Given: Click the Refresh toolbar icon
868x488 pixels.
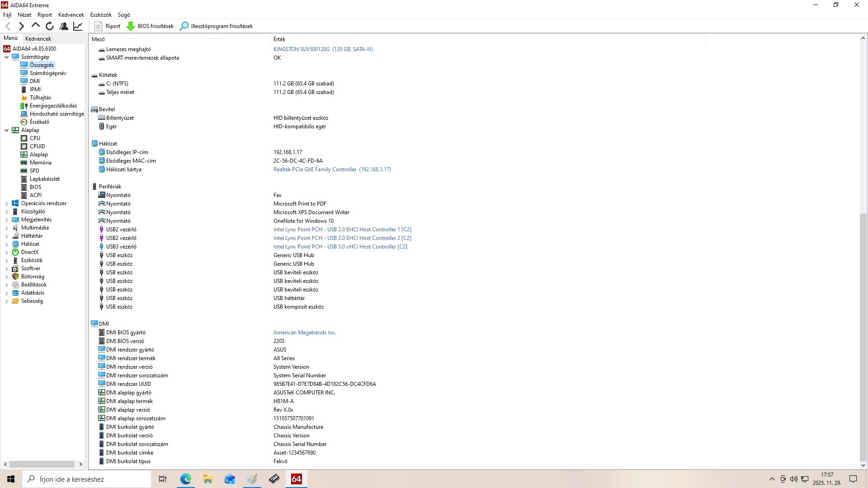Looking at the screenshot, I should click(x=50, y=26).
